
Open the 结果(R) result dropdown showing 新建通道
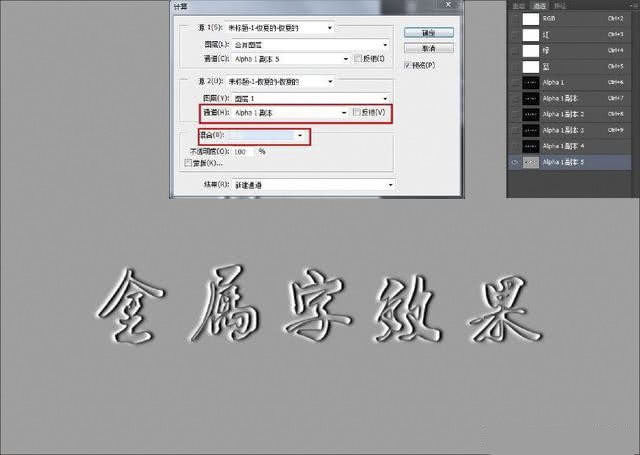(313, 185)
